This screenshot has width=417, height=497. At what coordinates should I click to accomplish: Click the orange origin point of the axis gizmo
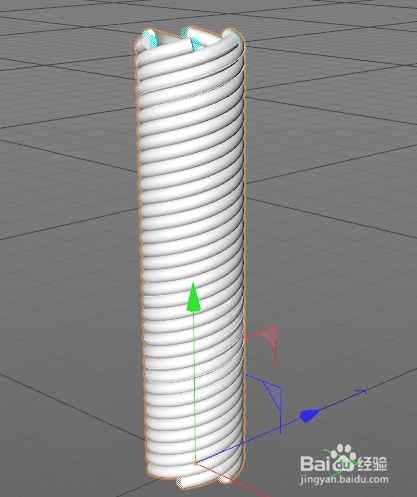pos(195,463)
